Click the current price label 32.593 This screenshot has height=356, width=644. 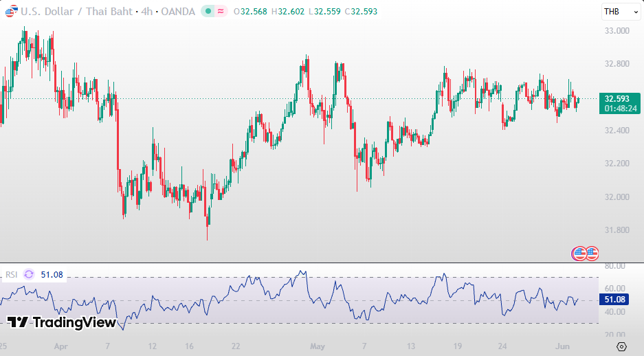pos(617,99)
